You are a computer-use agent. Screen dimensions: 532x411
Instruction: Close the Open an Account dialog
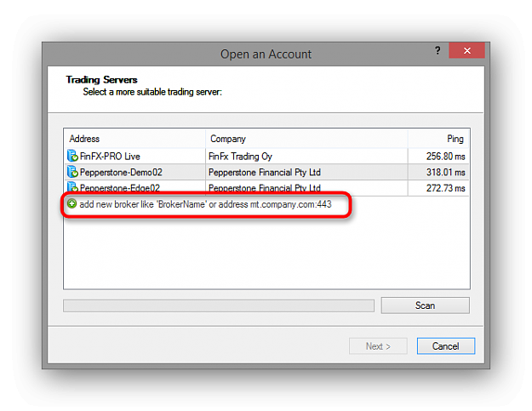[466, 50]
